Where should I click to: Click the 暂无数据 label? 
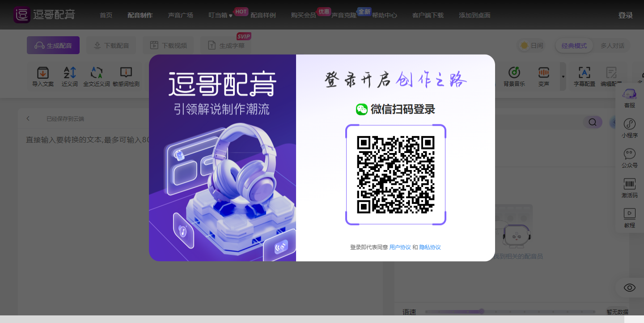click(x=617, y=312)
